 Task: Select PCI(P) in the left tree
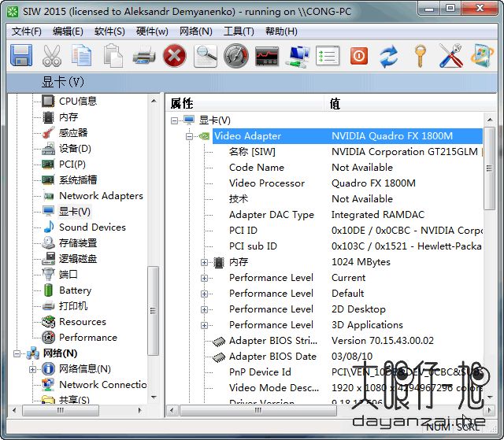pyautogui.click(x=72, y=165)
